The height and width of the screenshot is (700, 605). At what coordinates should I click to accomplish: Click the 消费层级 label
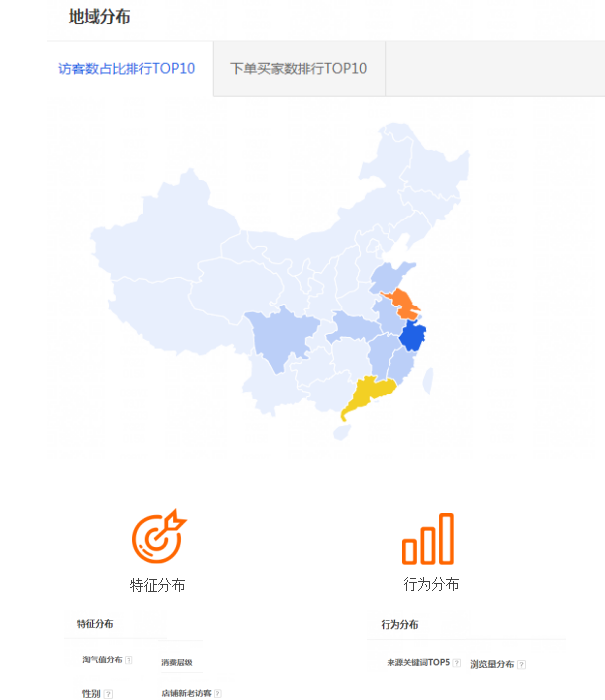177,663
